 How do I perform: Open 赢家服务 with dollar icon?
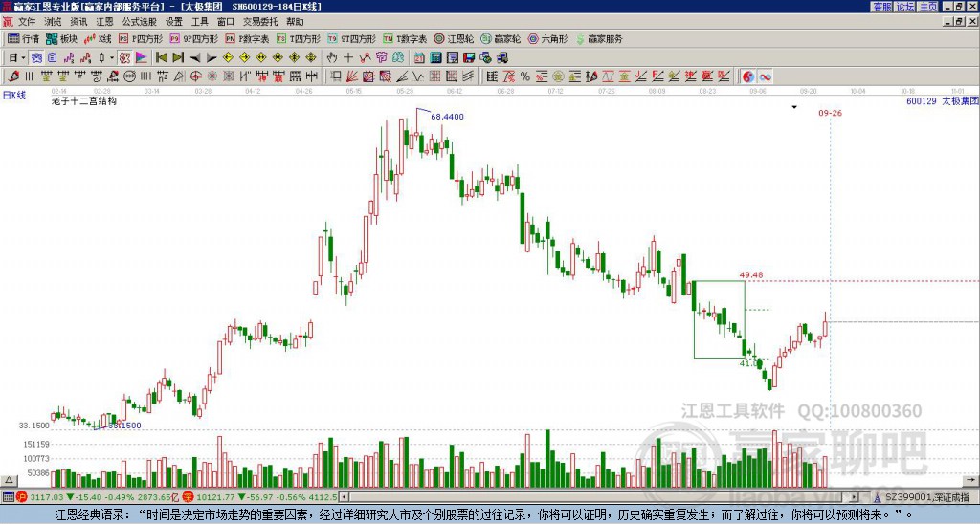[599, 38]
